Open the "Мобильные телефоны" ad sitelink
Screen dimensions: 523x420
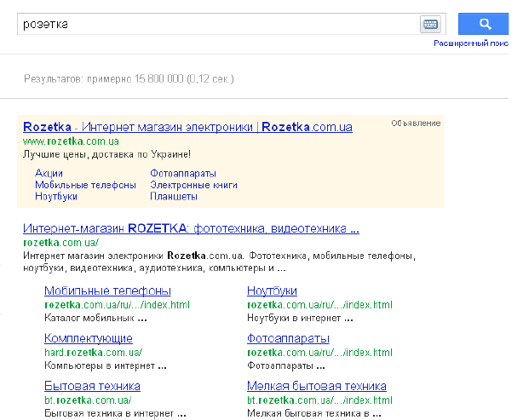pos(85,185)
